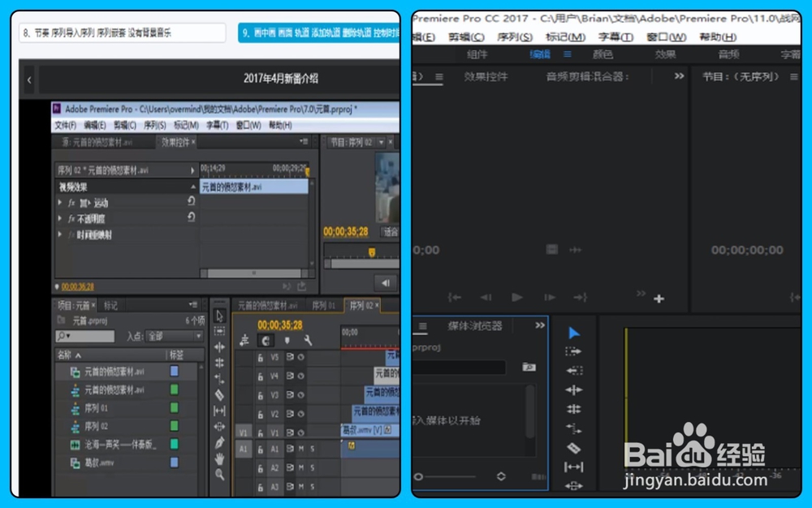812x508 pixels.
Task: Select the Zoom magnifier tool in left Premiere
Action: point(219,475)
